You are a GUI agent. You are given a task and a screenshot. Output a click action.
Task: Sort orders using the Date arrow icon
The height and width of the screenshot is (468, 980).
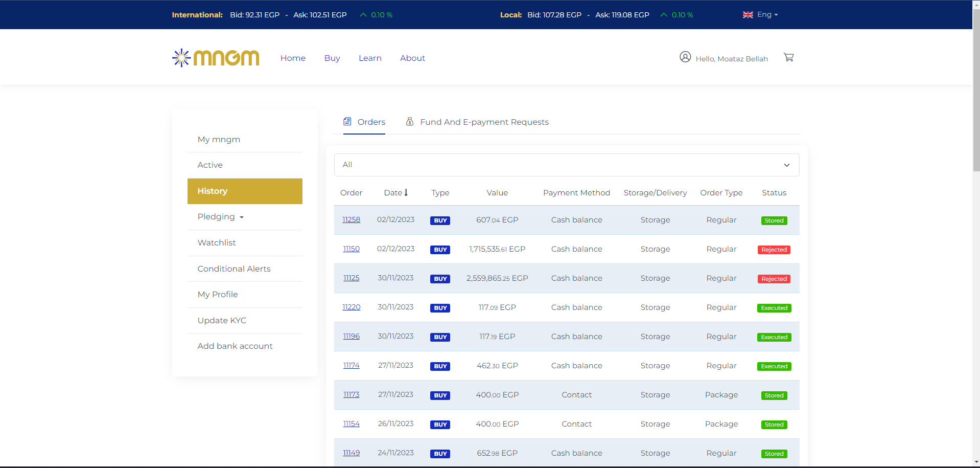406,192
